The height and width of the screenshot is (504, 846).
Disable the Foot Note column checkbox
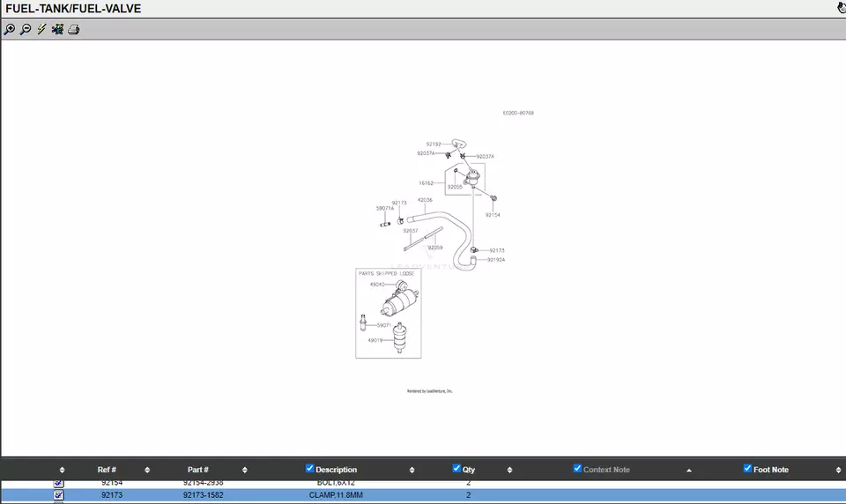[747, 469]
